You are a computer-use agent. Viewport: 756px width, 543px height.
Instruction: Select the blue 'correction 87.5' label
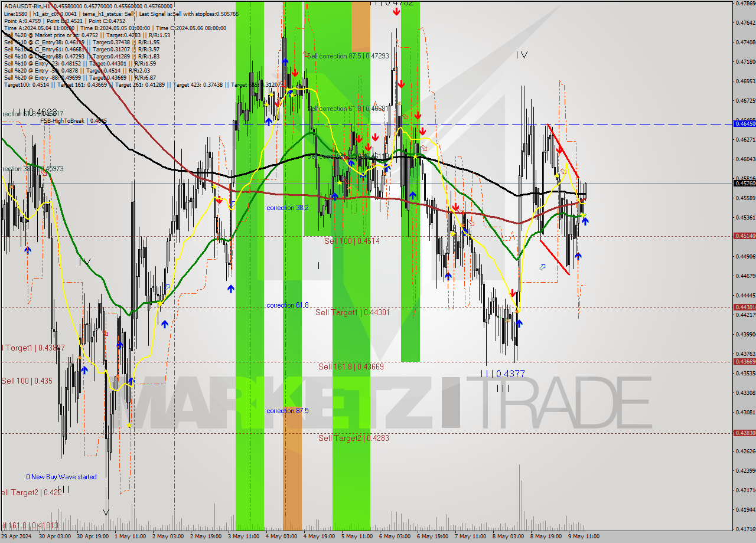click(287, 411)
